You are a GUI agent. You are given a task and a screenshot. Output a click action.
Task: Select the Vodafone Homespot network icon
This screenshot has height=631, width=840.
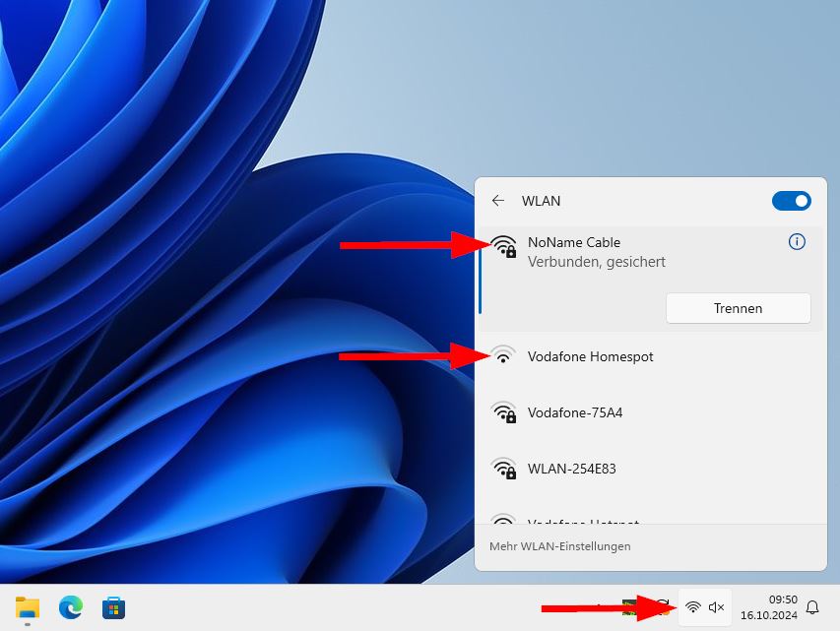tap(503, 356)
